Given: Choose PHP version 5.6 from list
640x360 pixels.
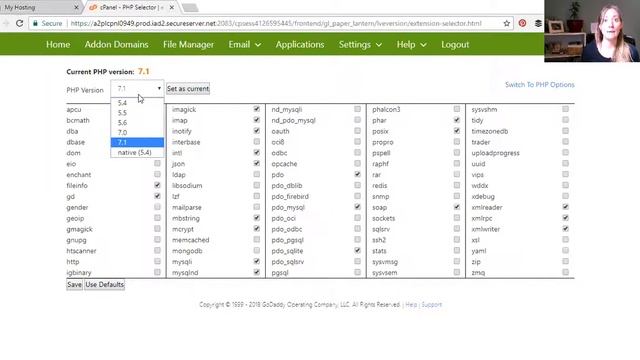Looking at the screenshot, I should [137, 122].
